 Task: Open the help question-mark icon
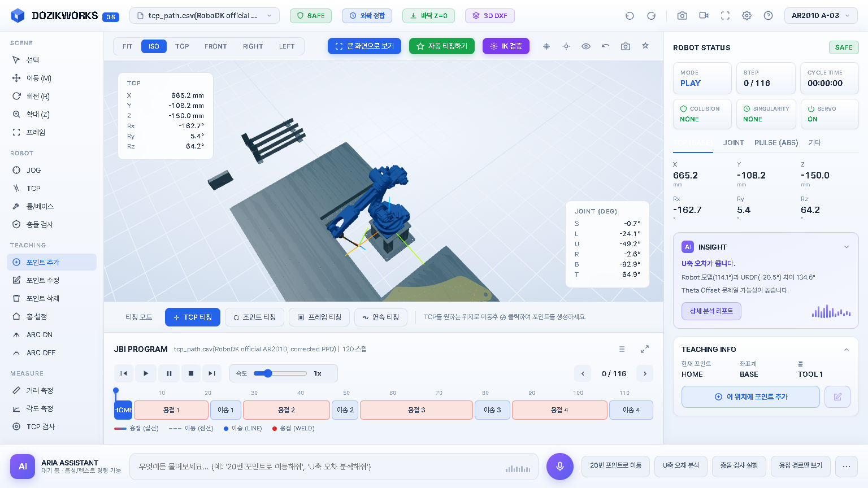pyautogui.click(x=768, y=16)
